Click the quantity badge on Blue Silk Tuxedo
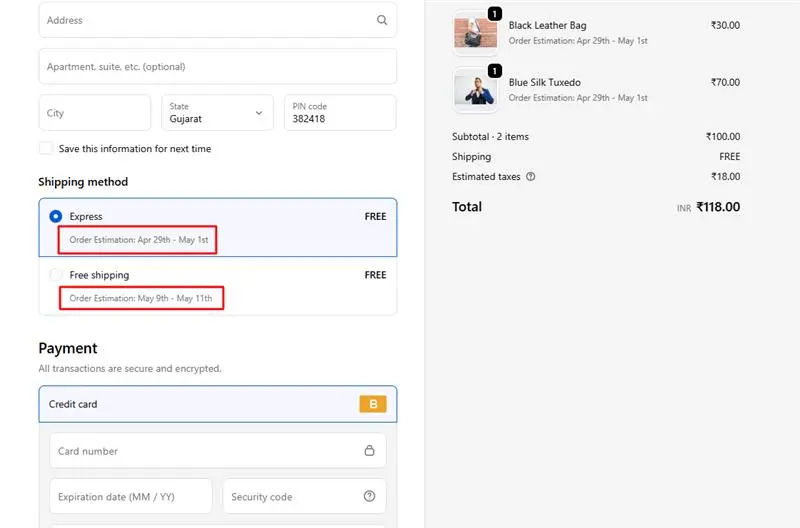800x528 pixels. tap(494, 71)
